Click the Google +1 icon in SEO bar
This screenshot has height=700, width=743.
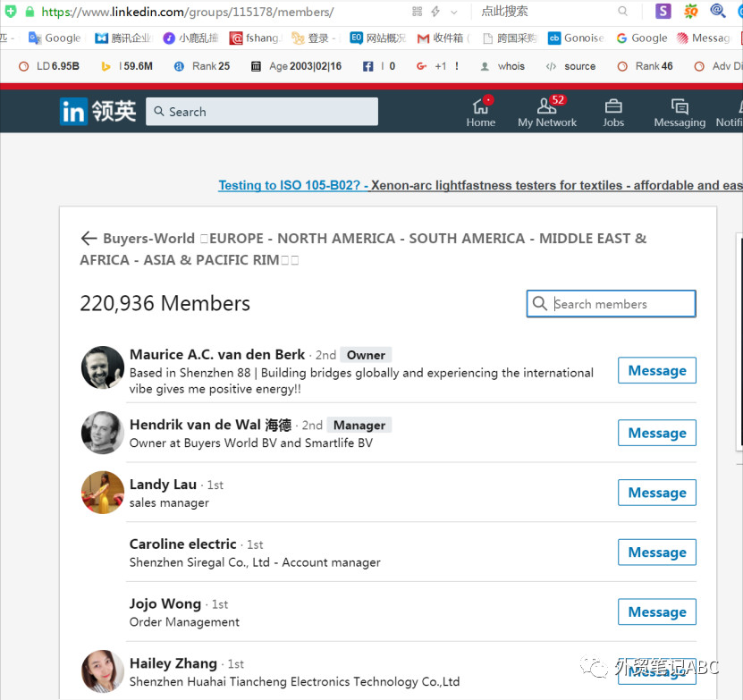click(421, 66)
